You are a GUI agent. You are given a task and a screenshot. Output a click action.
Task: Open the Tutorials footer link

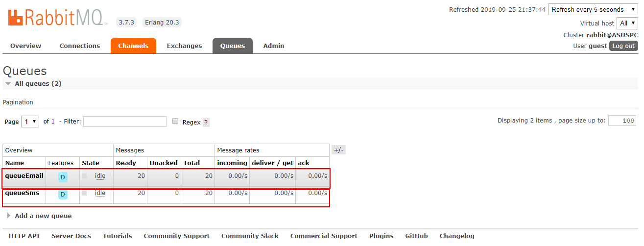[118, 236]
